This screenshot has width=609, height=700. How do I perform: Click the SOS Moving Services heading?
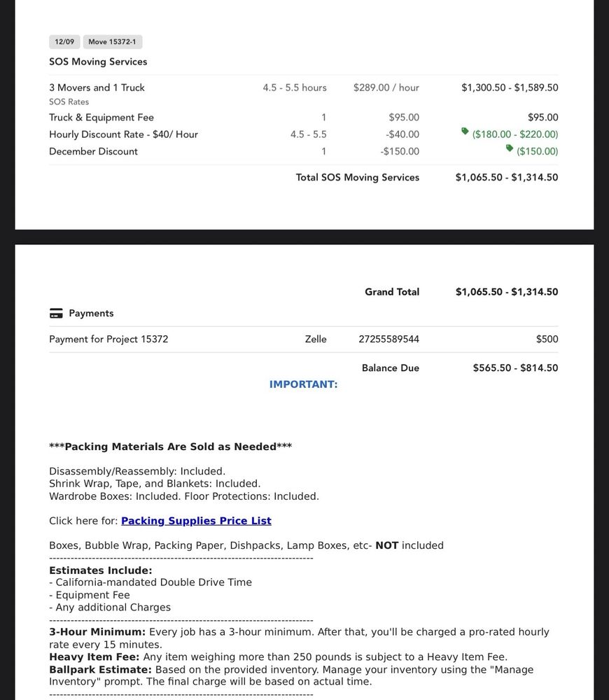pyautogui.click(x=98, y=62)
